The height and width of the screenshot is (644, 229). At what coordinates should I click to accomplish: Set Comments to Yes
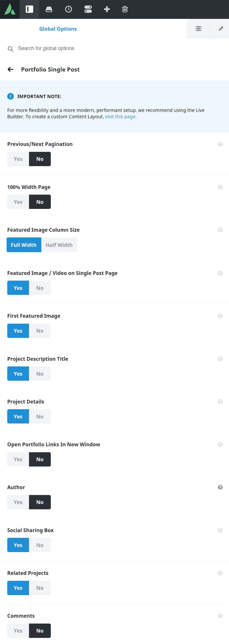(x=18, y=631)
